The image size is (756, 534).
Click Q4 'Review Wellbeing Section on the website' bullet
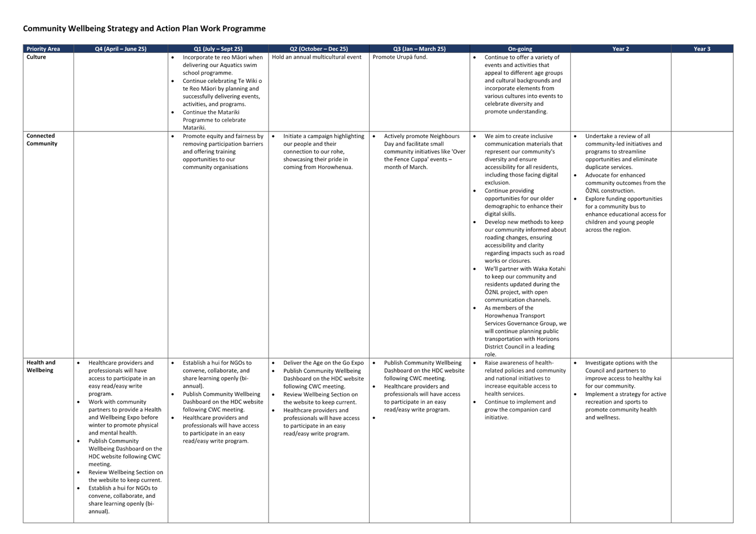tap(125, 476)
